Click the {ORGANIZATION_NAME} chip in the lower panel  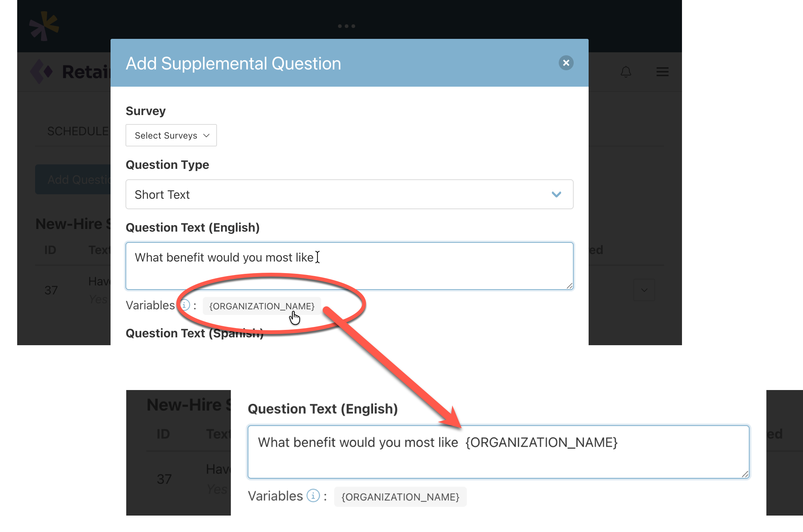click(x=400, y=497)
